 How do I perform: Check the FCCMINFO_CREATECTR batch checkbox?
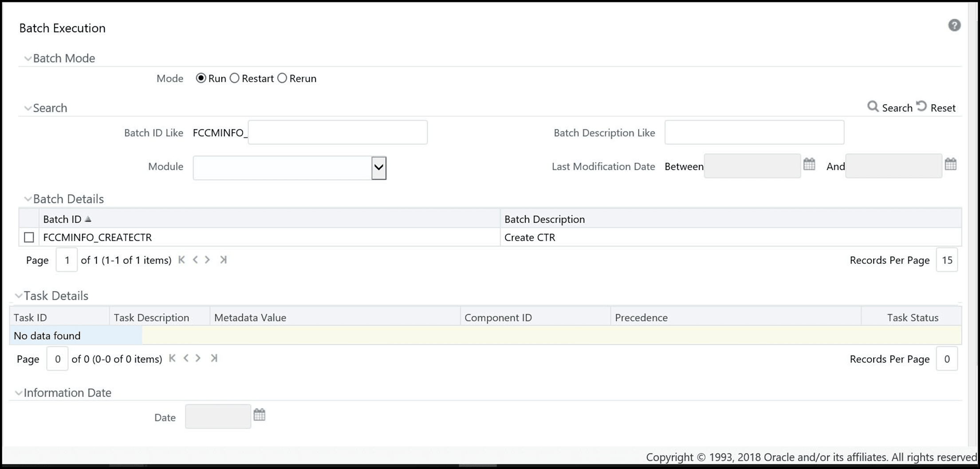[29, 237]
